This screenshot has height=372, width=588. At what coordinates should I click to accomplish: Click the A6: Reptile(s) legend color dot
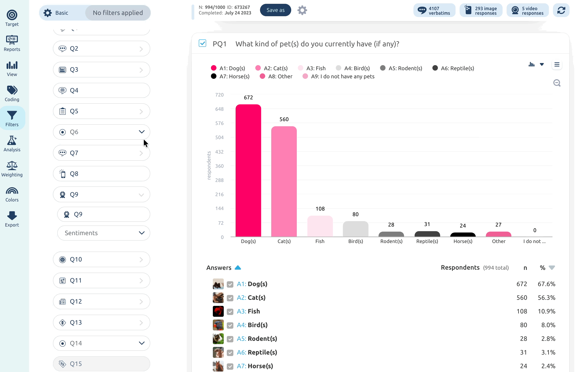(435, 68)
